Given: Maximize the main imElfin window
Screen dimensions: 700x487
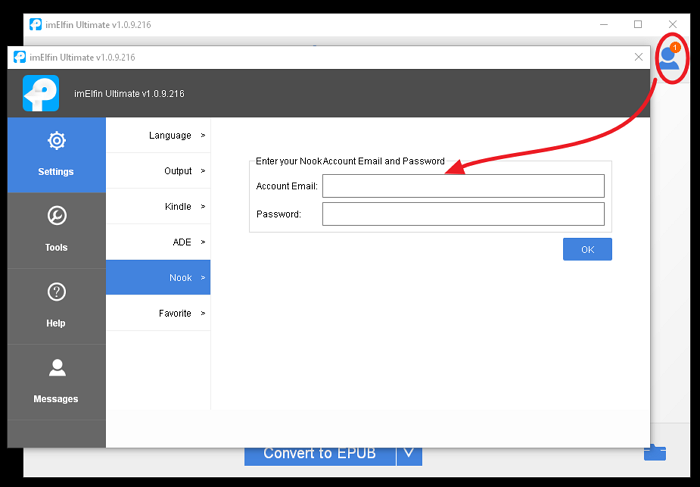Looking at the screenshot, I should coord(638,25).
